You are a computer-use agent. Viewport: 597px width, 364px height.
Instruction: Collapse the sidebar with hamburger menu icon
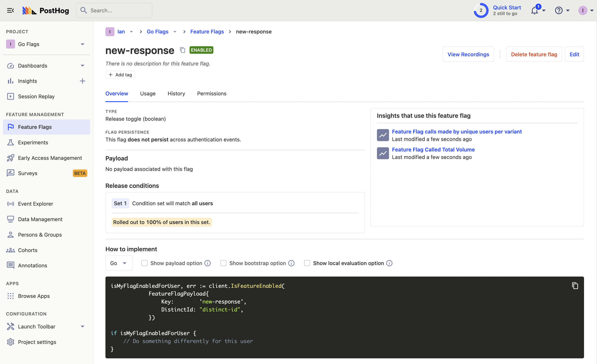click(10, 10)
